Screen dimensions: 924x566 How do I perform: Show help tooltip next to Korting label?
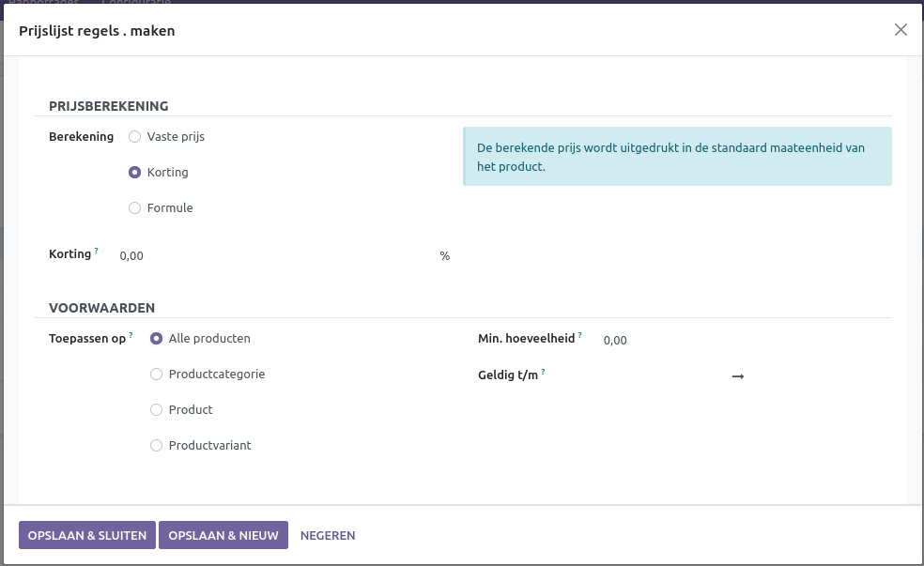97,252
